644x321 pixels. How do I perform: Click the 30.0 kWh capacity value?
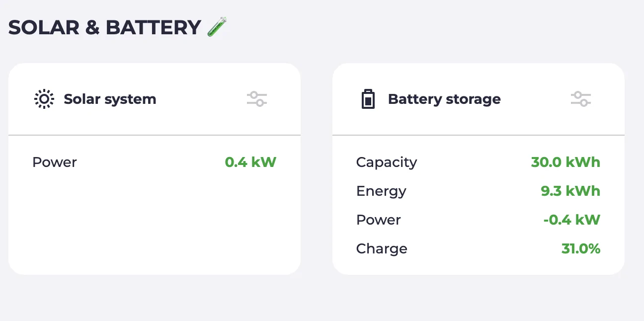point(565,162)
